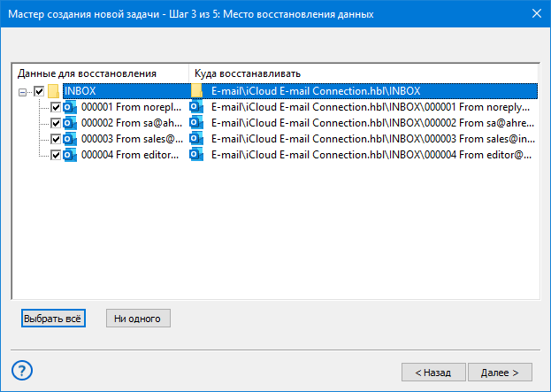
Task: Click destination path ending INBOX\000004 From editor@
Action: pyautogui.click(x=371, y=155)
